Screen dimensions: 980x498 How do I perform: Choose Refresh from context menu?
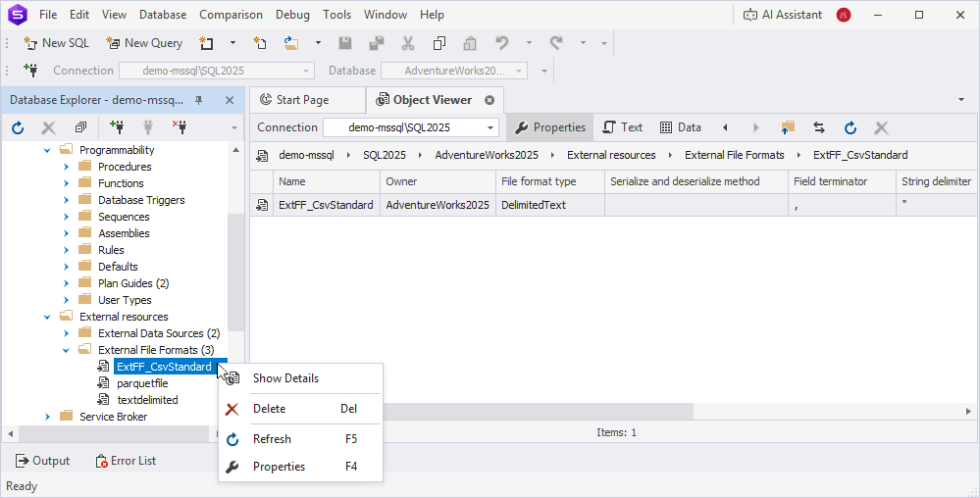pos(300,438)
